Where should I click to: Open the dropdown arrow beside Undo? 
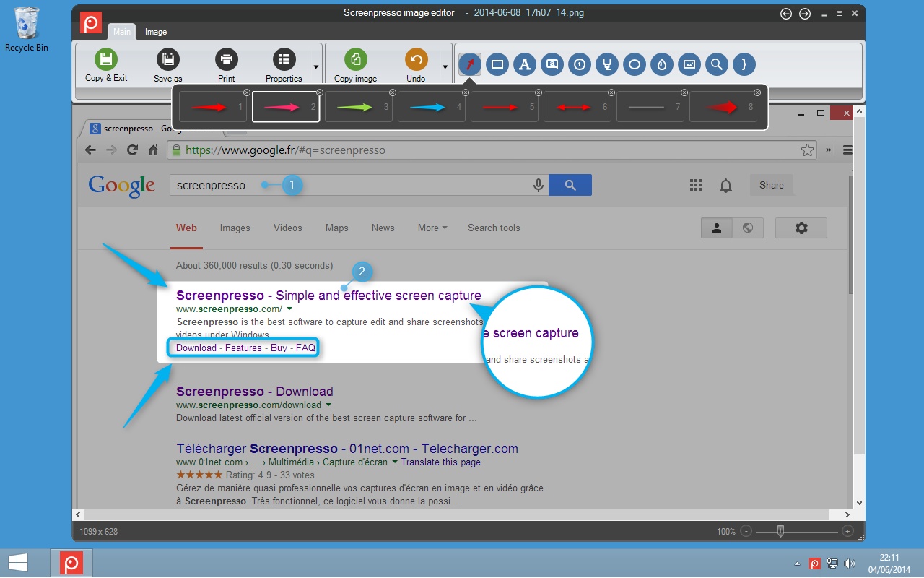445,66
